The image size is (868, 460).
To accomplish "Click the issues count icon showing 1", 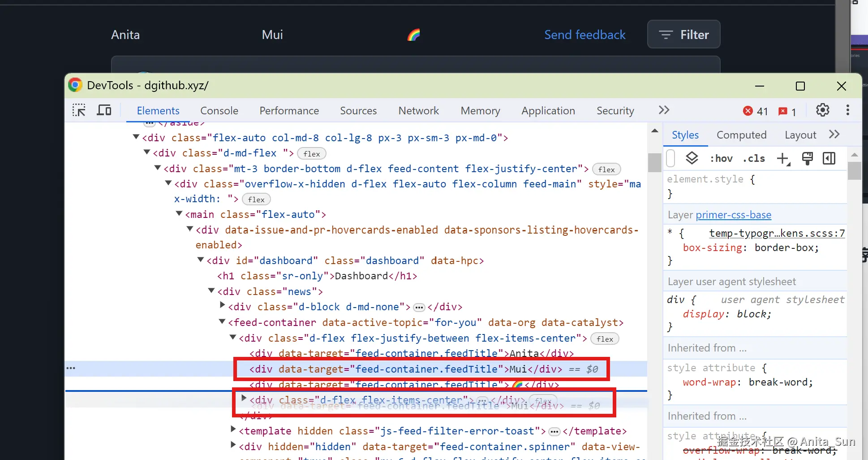I will coord(782,111).
